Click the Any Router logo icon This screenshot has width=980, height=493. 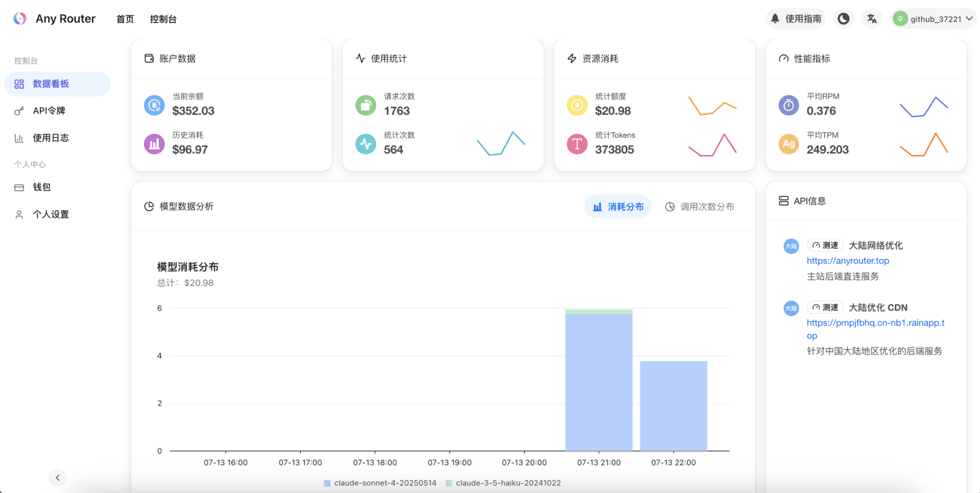click(x=20, y=19)
